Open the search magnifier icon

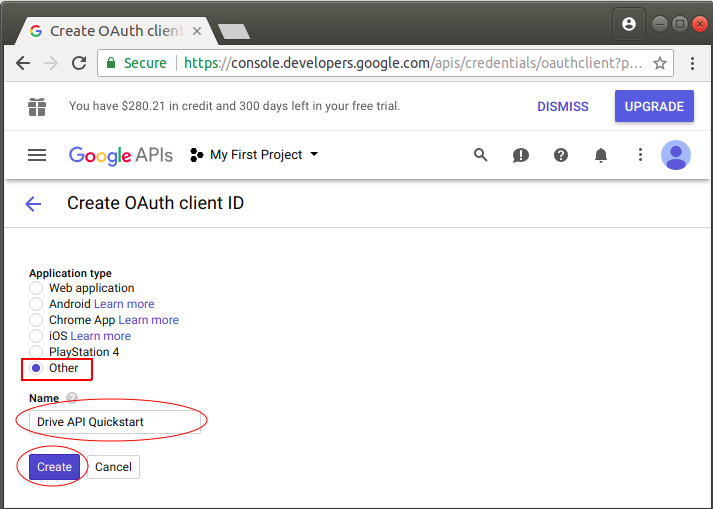(481, 155)
